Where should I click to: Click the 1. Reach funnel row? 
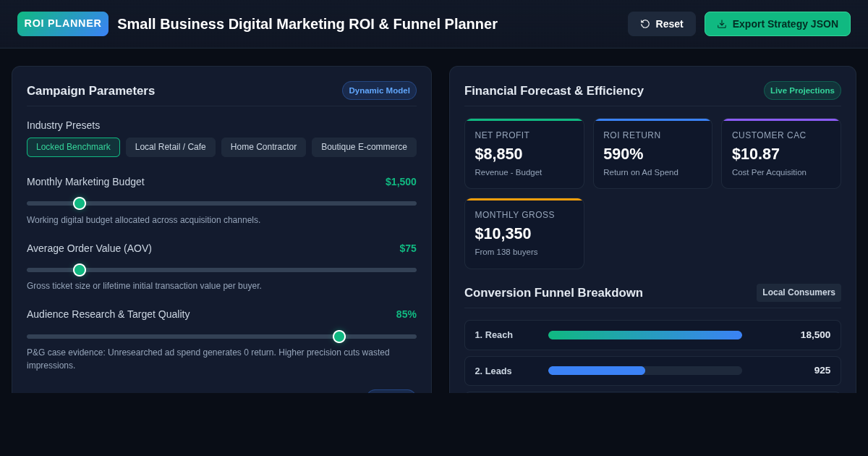pyautogui.click(x=652, y=335)
